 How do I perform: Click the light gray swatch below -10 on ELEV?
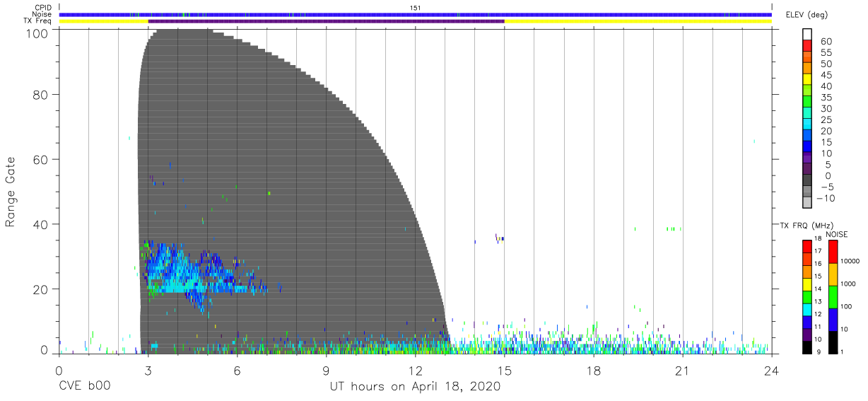click(x=807, y=203)
